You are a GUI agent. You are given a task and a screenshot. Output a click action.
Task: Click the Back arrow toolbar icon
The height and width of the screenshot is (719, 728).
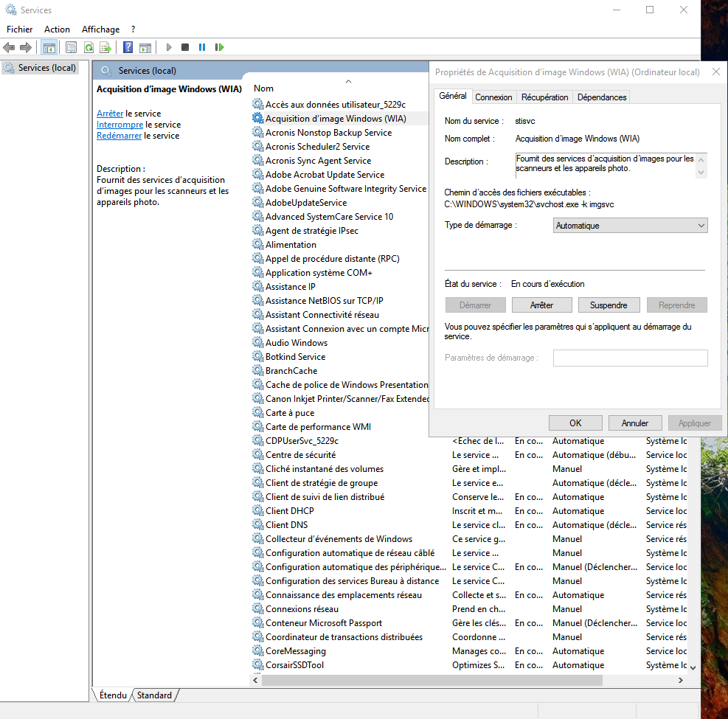click(x=9, y=47)
